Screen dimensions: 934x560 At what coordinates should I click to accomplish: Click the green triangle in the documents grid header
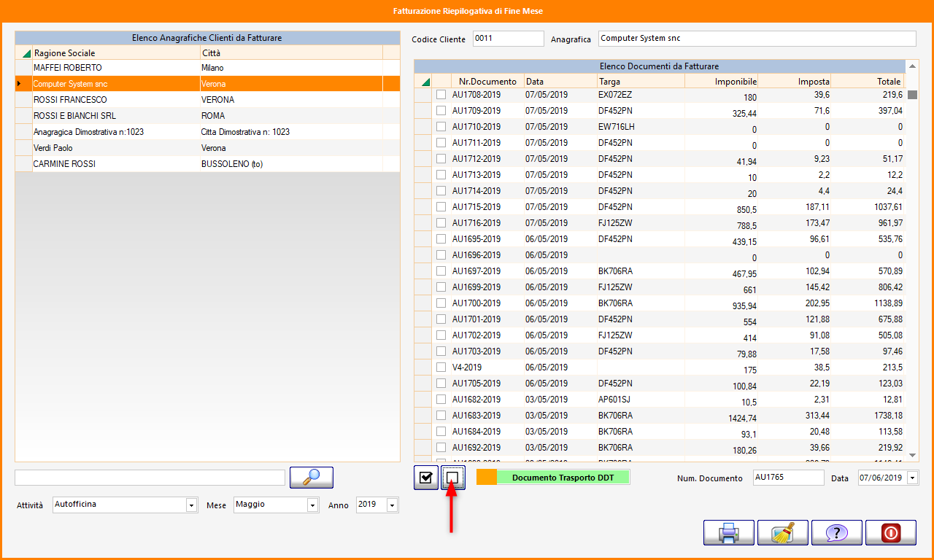point(425,82)
